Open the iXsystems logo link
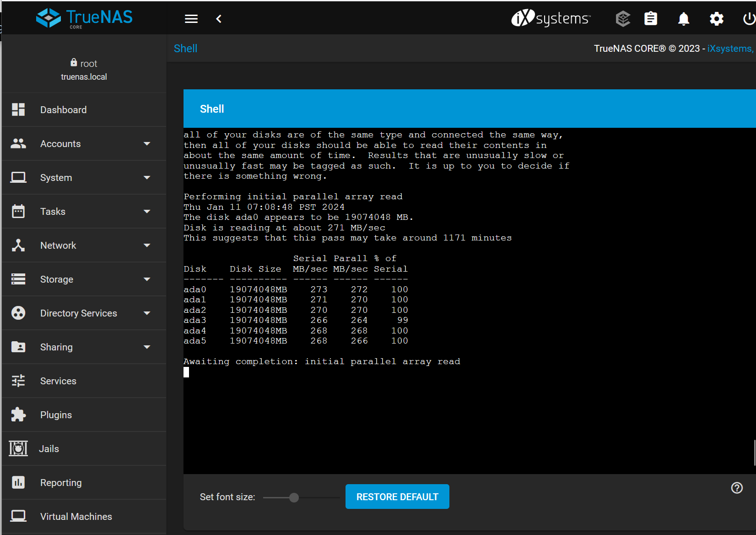This screenshot has width=756, height=535. pyautogui.click(x=551, y=18)
